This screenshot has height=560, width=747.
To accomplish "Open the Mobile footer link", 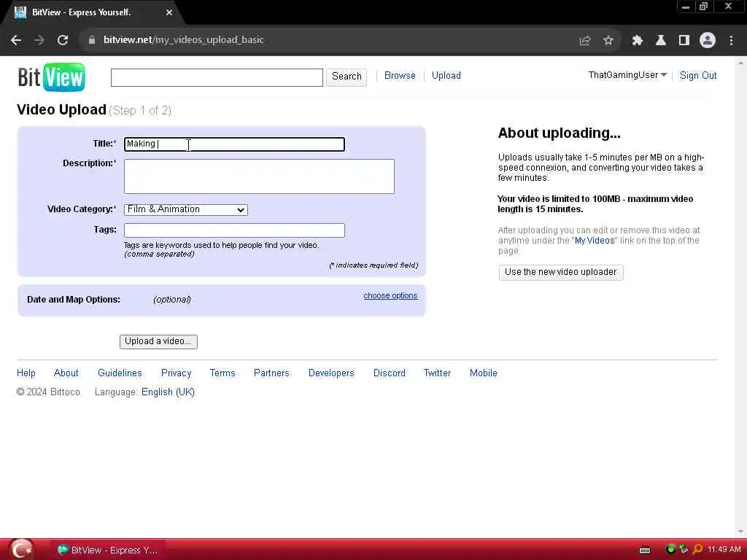I will point(483,373).
